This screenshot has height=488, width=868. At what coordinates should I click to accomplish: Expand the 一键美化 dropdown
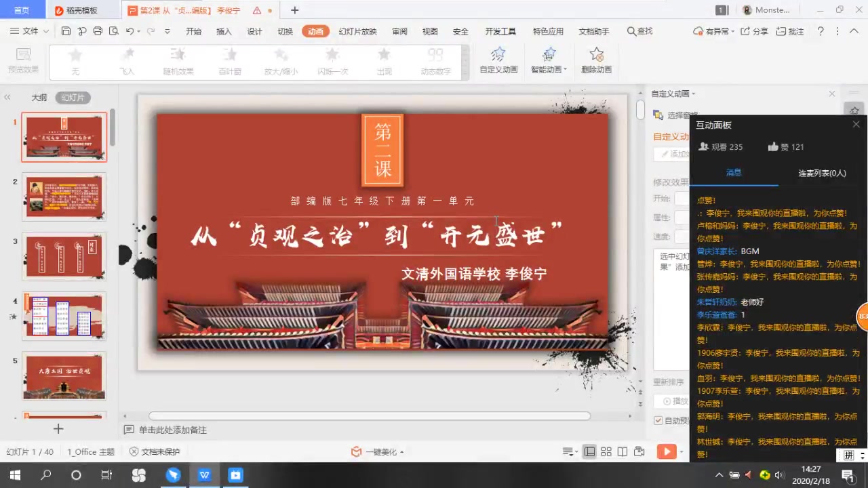[x=402, y=452]
